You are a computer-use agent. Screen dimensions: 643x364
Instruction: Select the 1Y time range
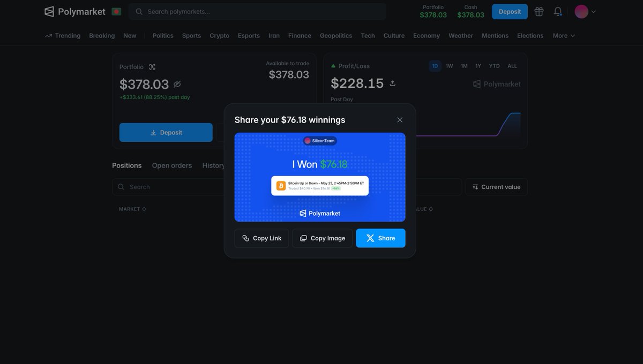(x=478, y=66)
